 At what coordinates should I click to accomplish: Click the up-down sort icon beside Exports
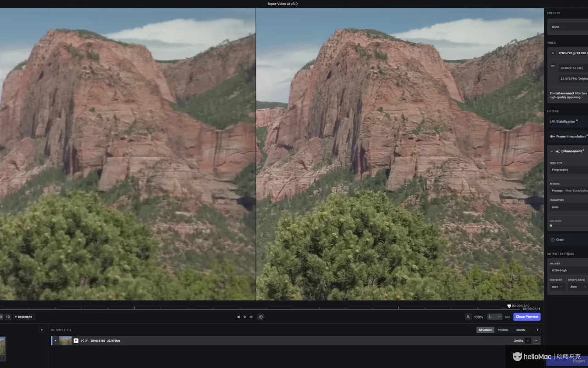[538, 330]
